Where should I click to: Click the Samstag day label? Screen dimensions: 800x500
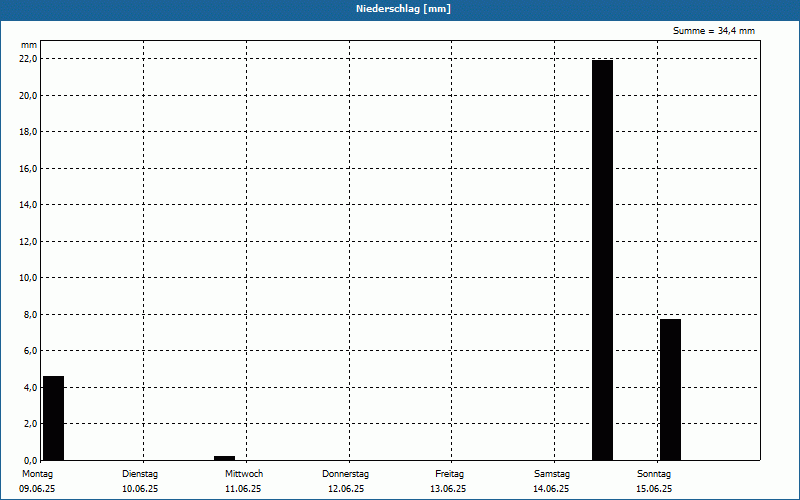(x=552, y=474)
